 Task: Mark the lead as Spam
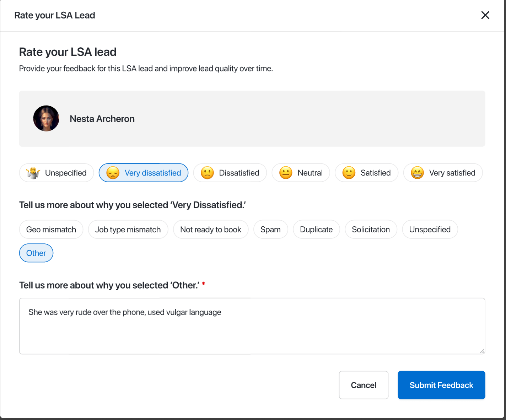[270, 230]
